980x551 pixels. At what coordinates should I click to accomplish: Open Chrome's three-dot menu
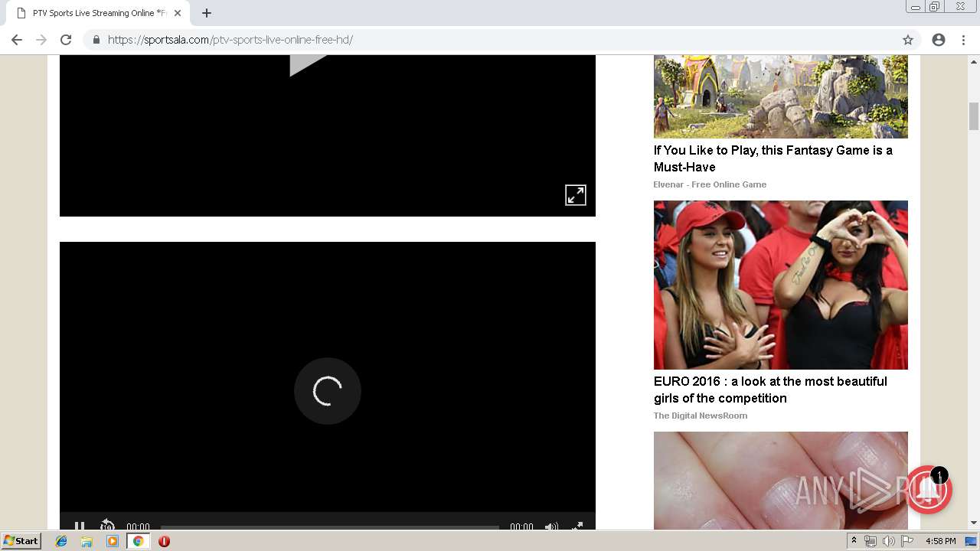click(x=963, y=40)
